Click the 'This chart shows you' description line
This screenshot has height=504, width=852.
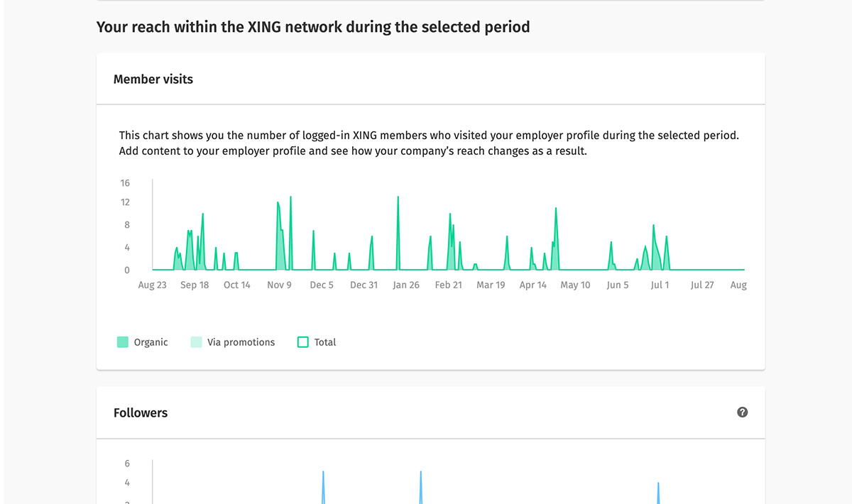click(x=429, y=135)
